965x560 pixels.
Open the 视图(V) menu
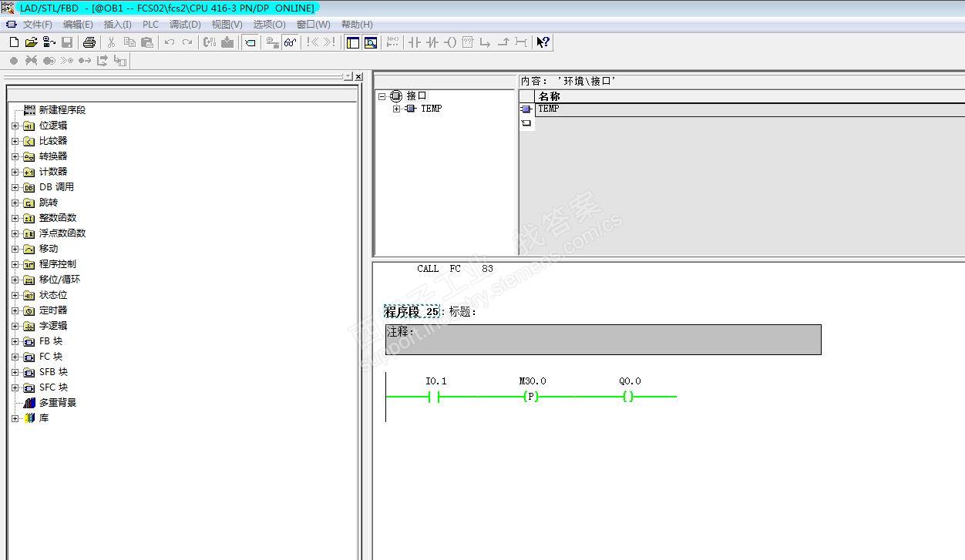(x=227, y=25)
